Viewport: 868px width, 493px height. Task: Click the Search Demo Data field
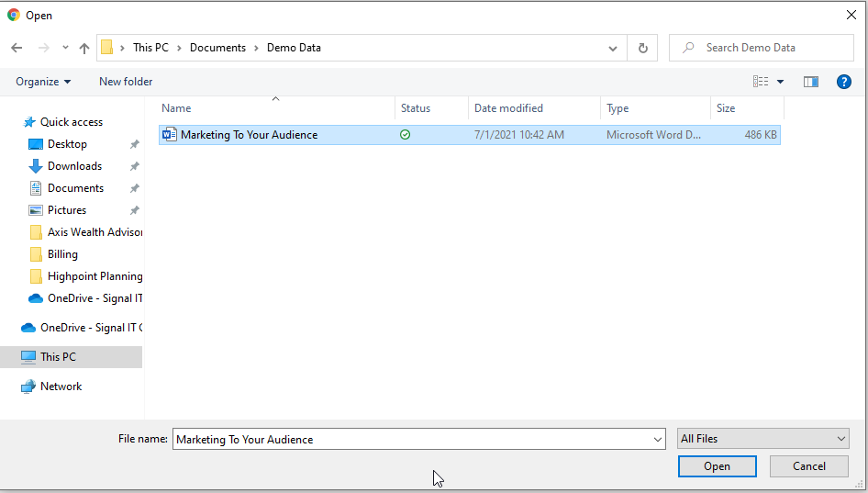tap(762, 48)
